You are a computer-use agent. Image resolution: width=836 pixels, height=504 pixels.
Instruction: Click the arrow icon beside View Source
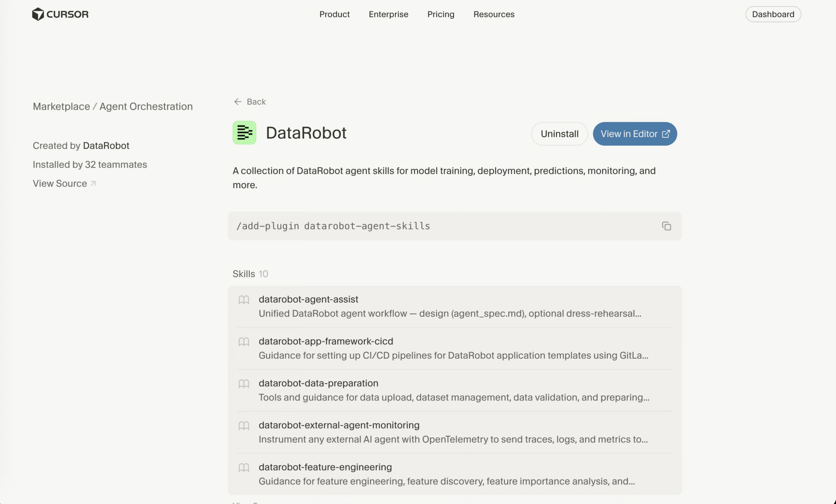[93, 184]
